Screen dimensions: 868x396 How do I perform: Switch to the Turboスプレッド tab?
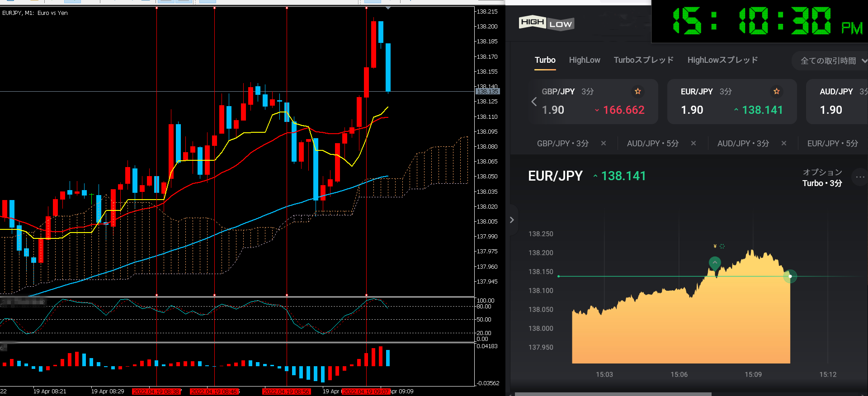[643, 60]
